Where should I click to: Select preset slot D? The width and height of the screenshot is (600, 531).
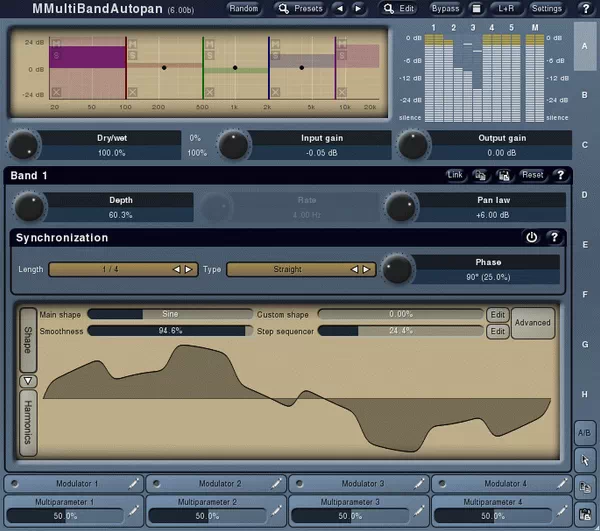pyautogui.click(x=585, y=195)
